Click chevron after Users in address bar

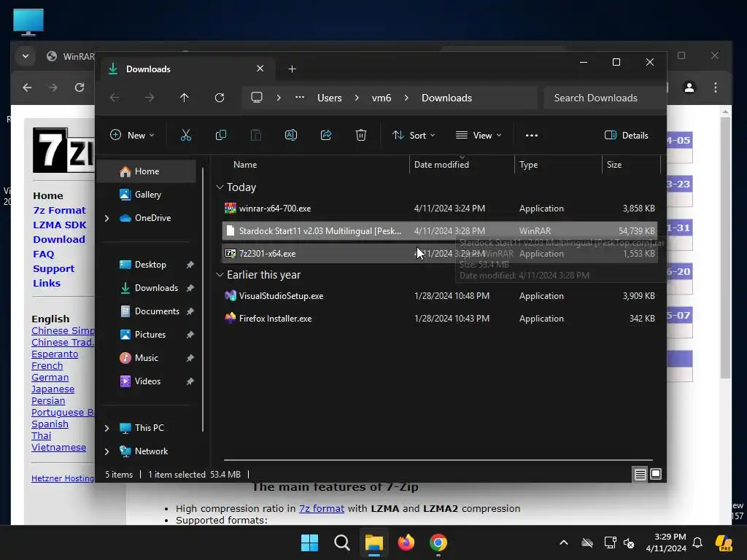[357, 98]
